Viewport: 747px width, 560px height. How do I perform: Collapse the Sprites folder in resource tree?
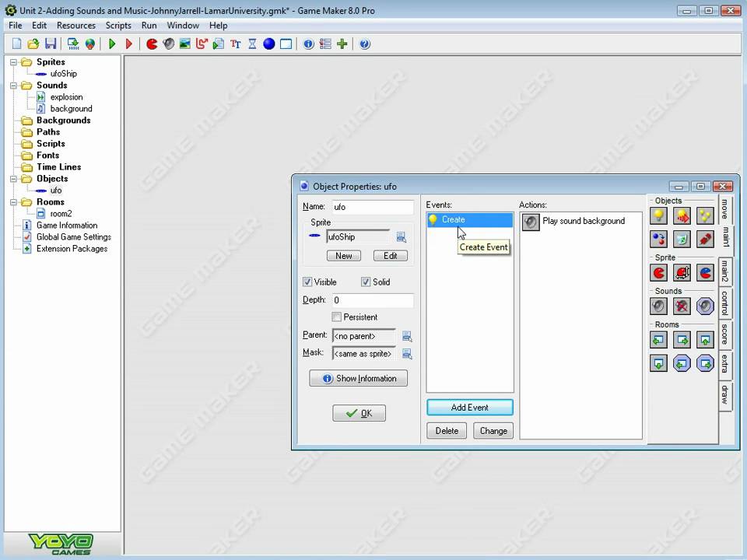point(13,62)
